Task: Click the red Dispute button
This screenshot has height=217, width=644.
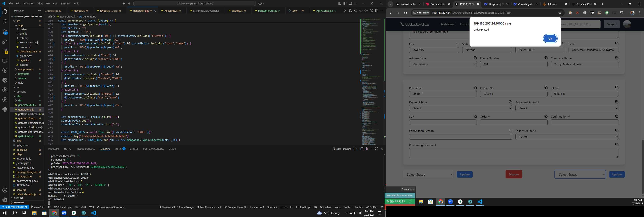Action: [514, 175]
